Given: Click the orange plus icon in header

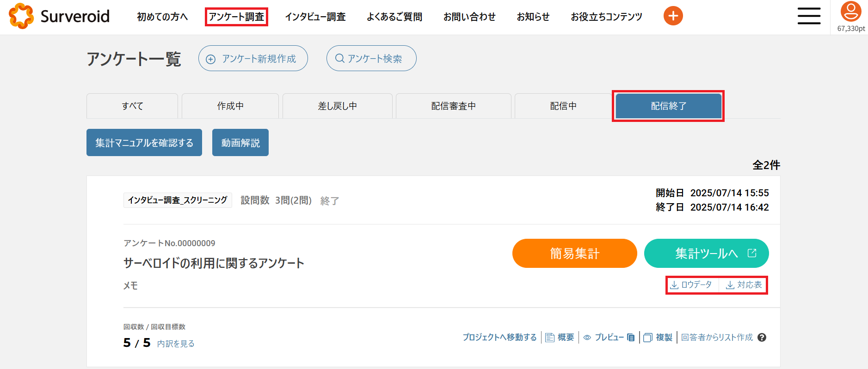Looking at the screenshot, I should 673,16.
